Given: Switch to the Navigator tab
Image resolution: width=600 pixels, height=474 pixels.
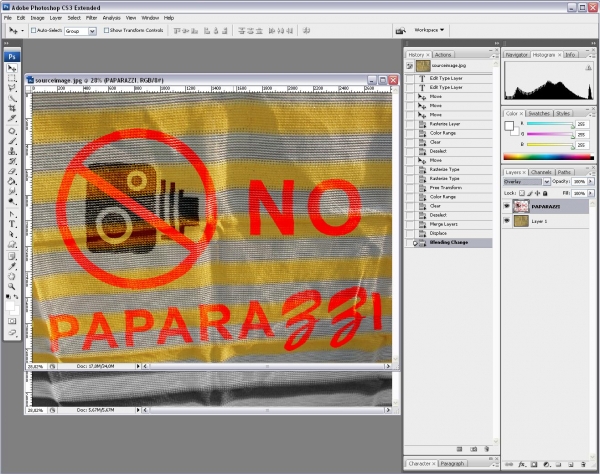Looking at the screenshot, I should [x=516, y=55].
